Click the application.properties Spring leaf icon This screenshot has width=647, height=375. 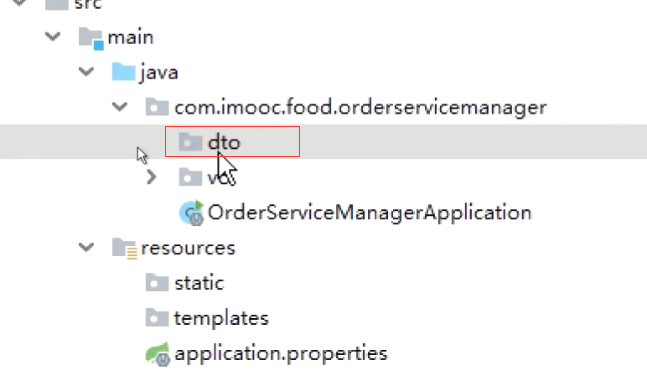click(x=158, y=354)
